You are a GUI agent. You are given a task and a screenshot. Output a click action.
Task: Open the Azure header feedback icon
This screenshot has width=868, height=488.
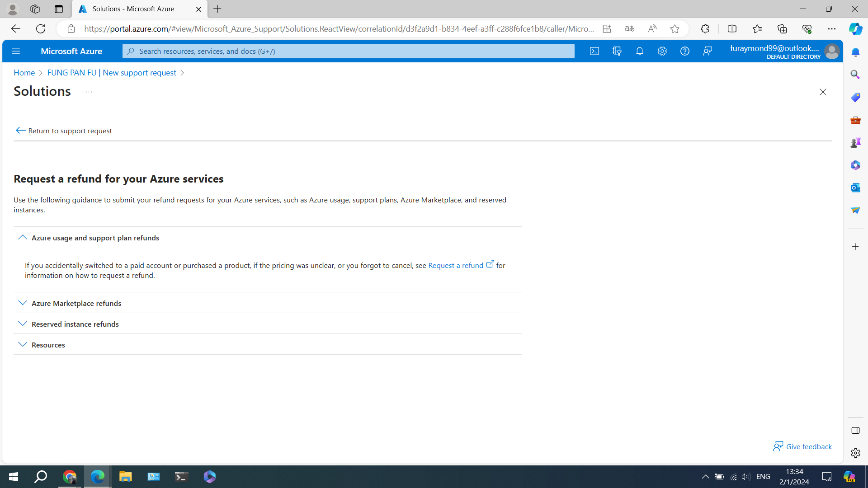click(708, 51)
